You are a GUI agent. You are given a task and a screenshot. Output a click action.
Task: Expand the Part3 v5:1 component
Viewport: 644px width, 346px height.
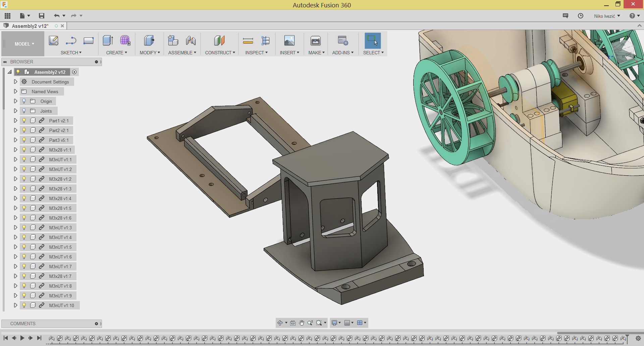click(15, 140)
